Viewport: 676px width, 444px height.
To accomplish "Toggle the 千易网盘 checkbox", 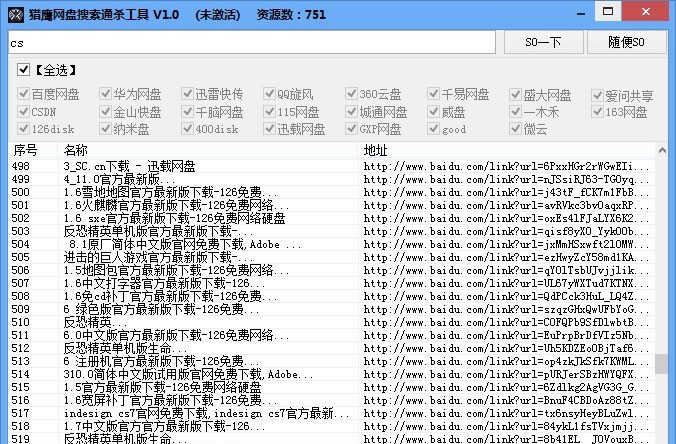I will (x=433, y=94).
